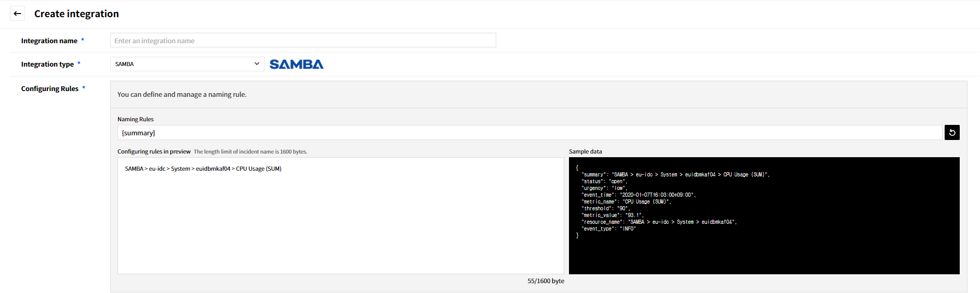The image size is (980, 293).
Task: Click the back arrow icon
Action: pyautogui.click(x=17, y=14)
